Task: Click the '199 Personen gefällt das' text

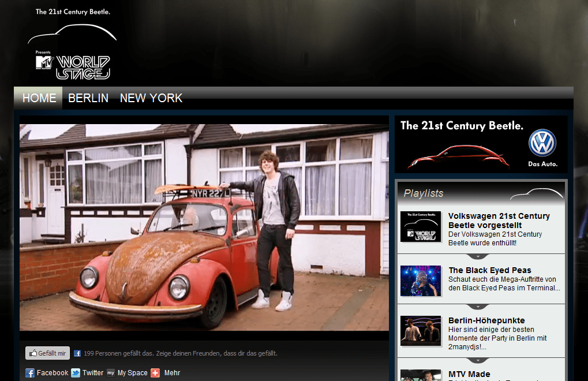Action: pos(181,353)
